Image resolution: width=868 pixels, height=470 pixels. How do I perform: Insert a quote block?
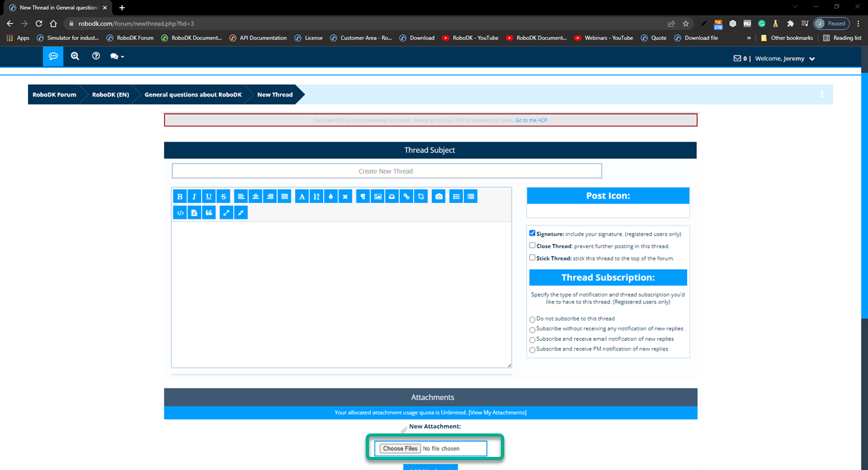click(209, 213)
